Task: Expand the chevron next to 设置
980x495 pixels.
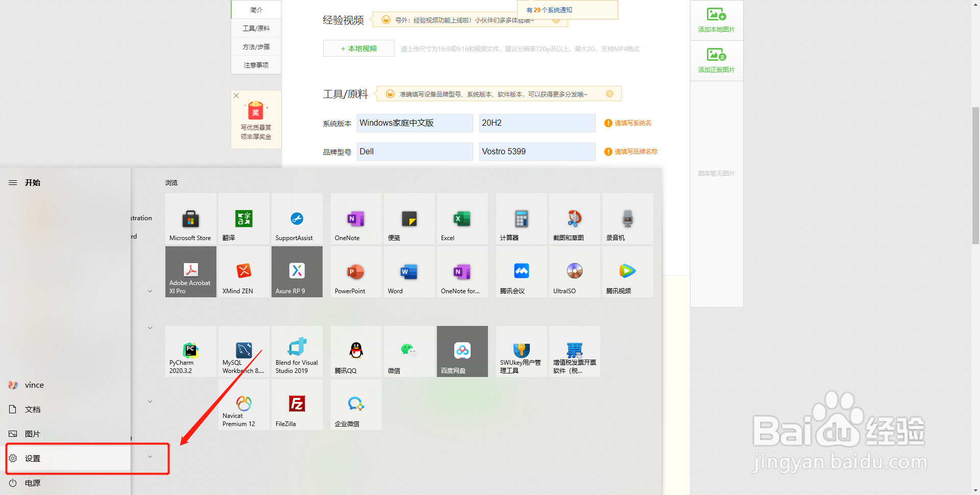Action: click(150, 457)
